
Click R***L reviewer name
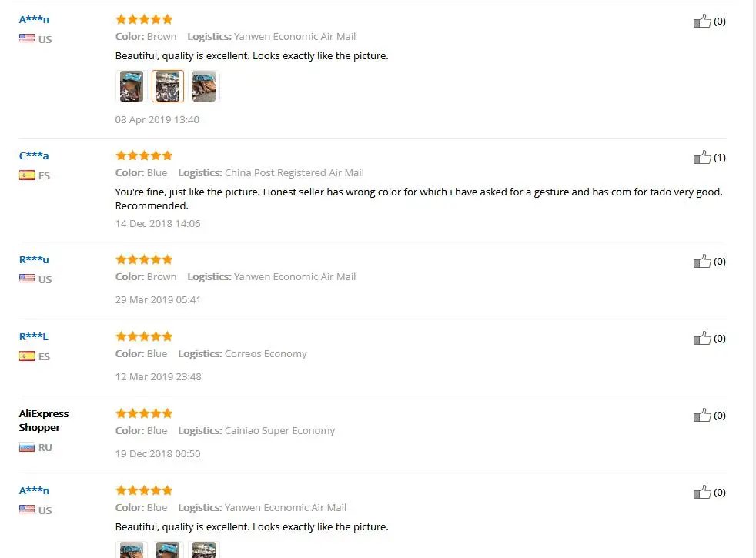pyautogui.click(x=33, y=337)
